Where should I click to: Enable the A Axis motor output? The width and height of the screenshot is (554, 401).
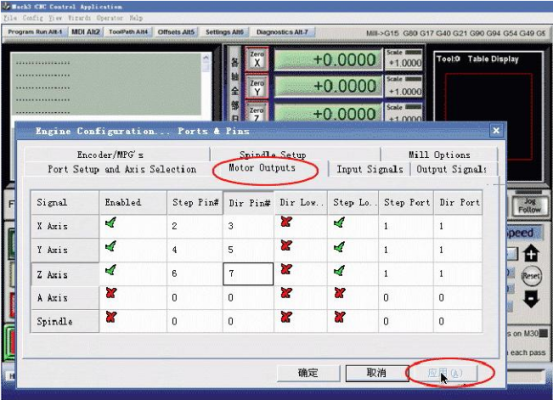coord(111,293)
